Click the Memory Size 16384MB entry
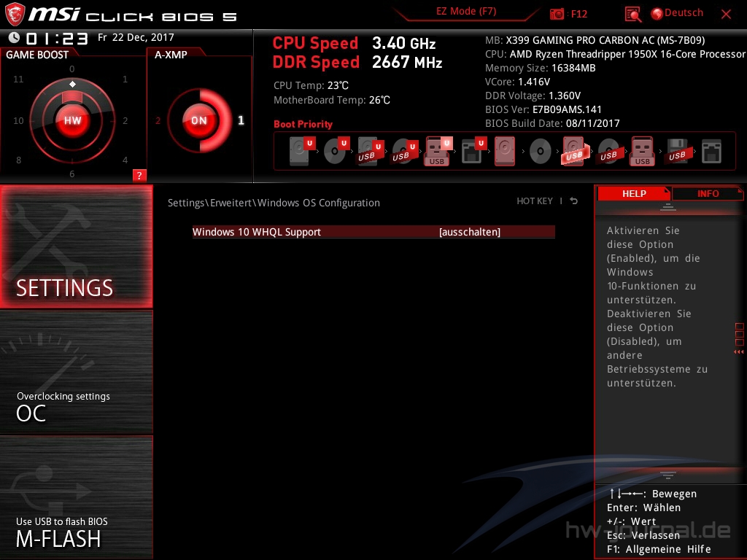The image size is (747, 560). click(x=541, y=68)
